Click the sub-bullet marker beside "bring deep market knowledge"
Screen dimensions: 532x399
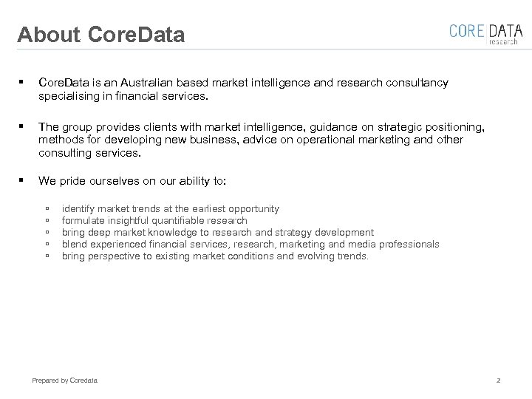[x=47, y=233]
